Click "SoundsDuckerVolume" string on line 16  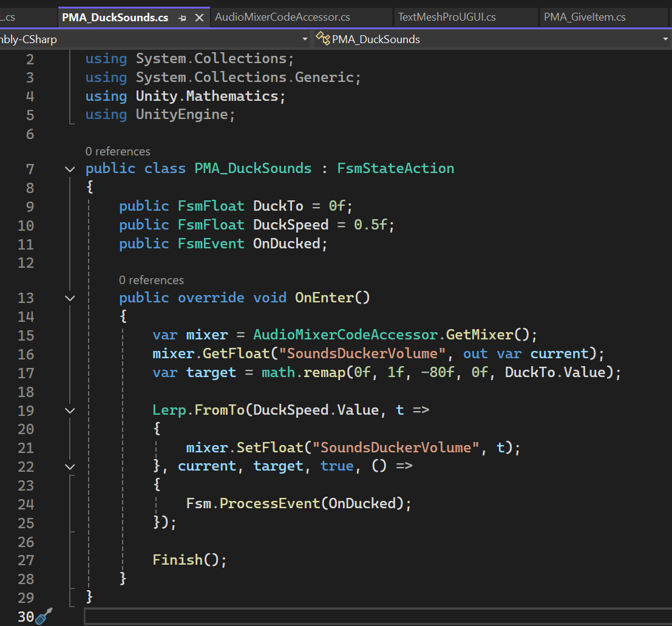362,354
